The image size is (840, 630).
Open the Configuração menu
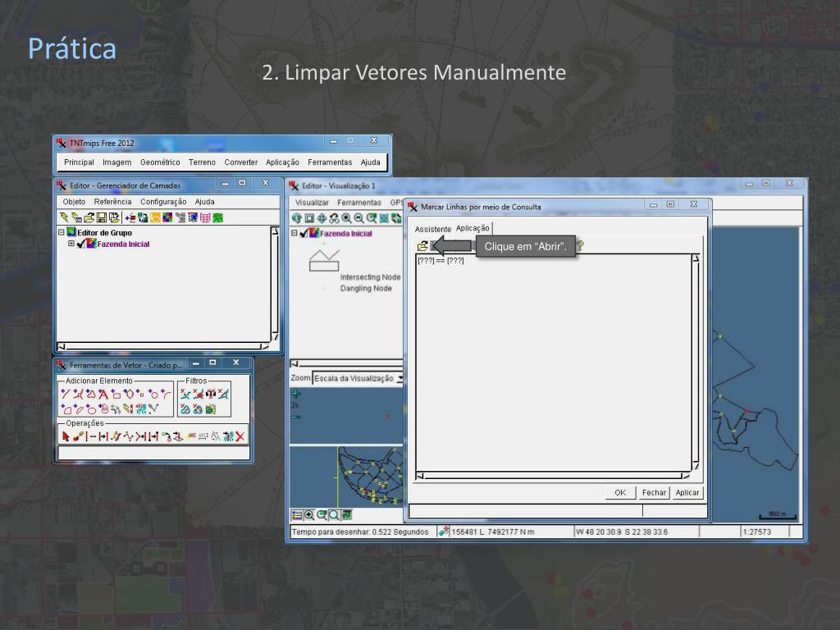pos(163,202)
